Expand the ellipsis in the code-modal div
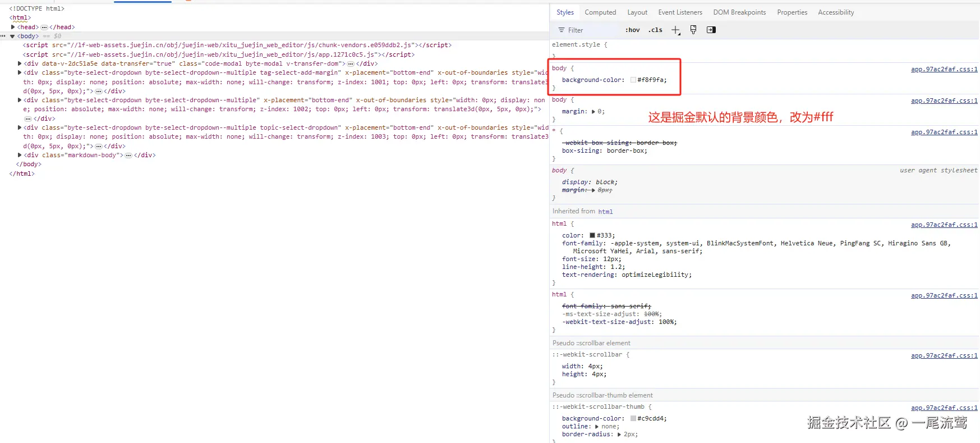The width and height of the screenshot is (980, 443). [351, 63]
